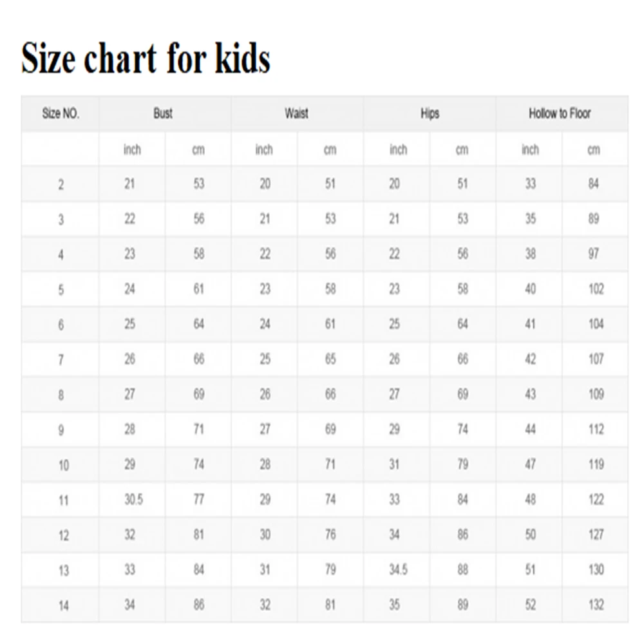Select the 130 cm hollow-to-floor cell
This screenshot has width=644, height=644.
[x=596, y=570]
